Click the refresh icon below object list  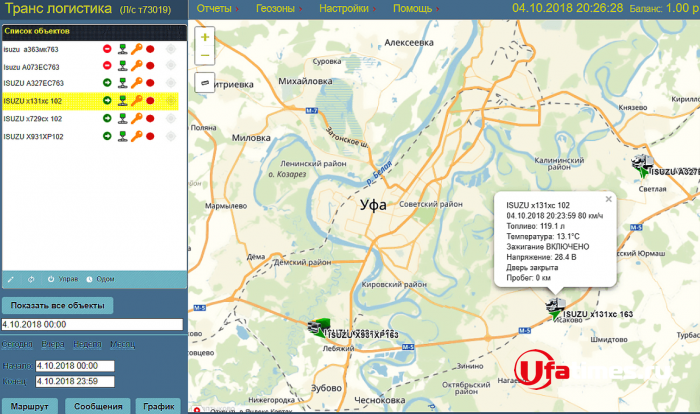click(31, 279)
